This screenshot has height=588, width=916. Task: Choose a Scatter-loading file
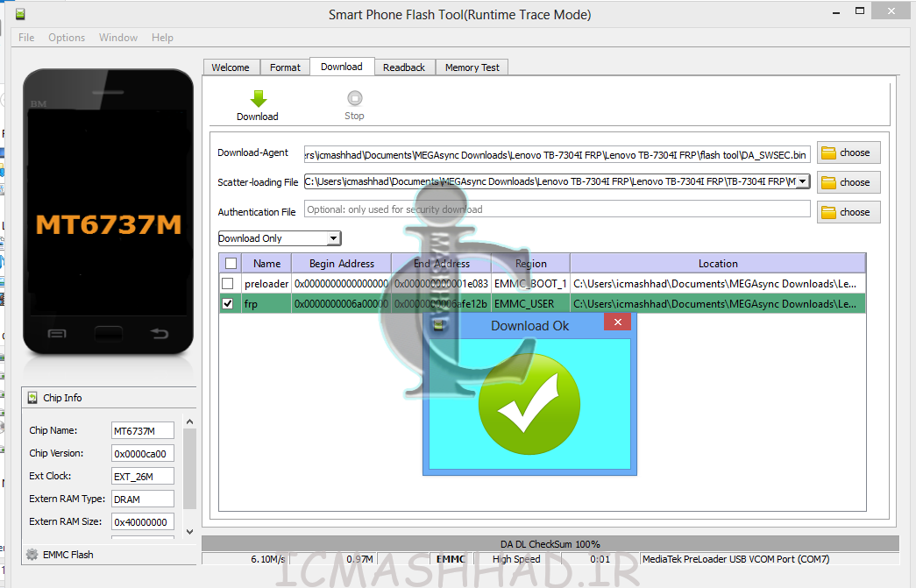(849, 183)
